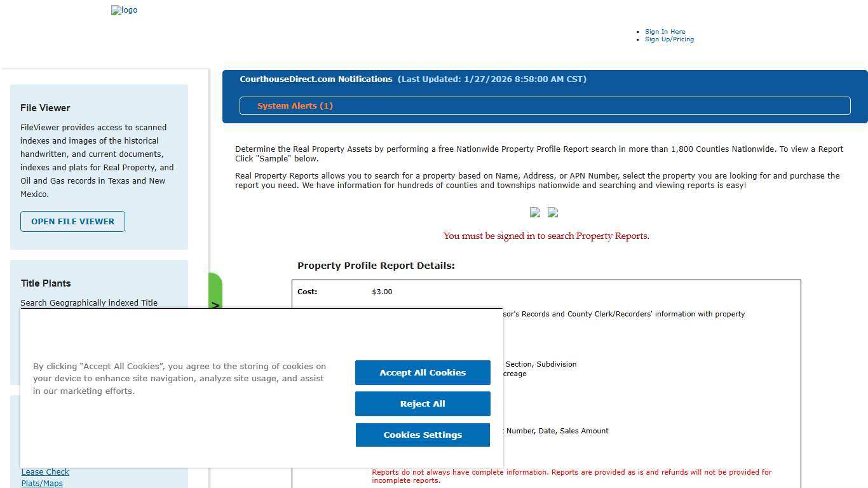Click Search Geographically indexed Title link
Image resolution: width=868 pixels, height=488 pixels.
point(89,302)
